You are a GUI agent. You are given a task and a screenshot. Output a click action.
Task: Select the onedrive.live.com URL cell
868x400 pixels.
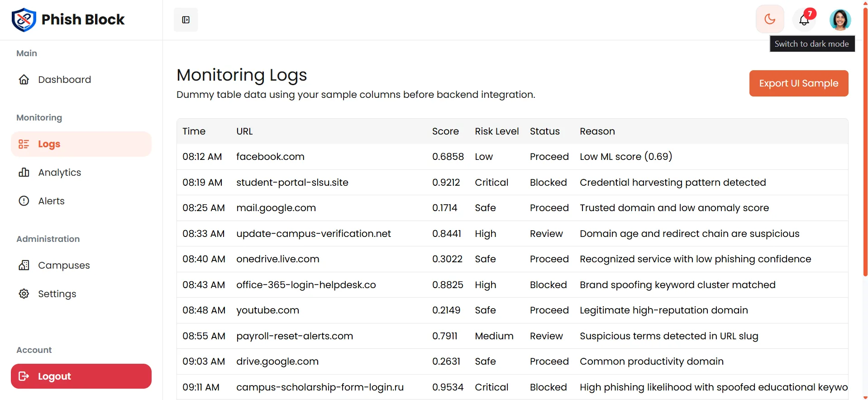tap(278, 259)
